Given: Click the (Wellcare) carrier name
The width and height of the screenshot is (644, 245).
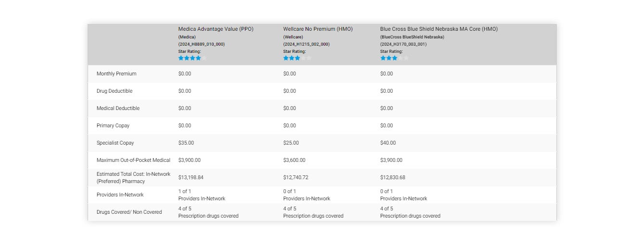Looking at the screenshot, I should 293,37.
